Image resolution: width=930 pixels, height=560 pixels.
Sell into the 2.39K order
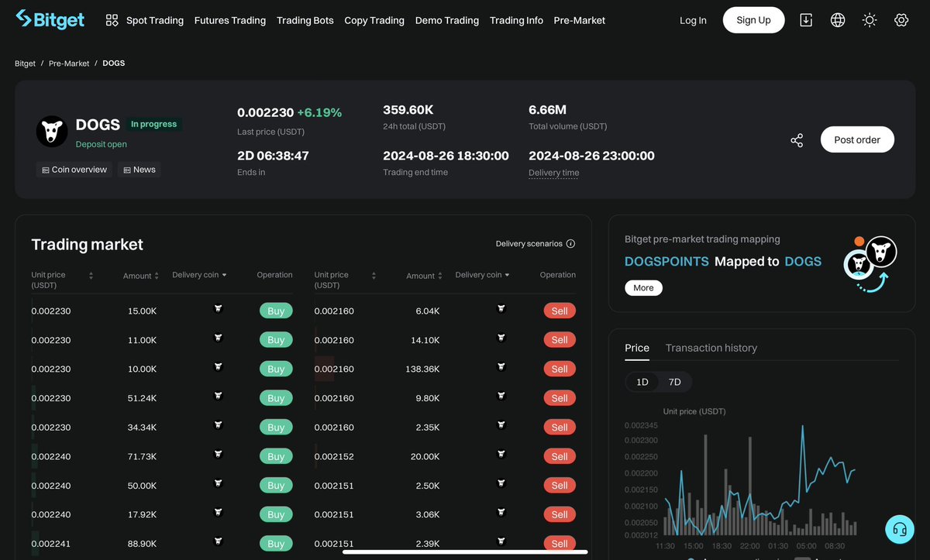point(560,544)
